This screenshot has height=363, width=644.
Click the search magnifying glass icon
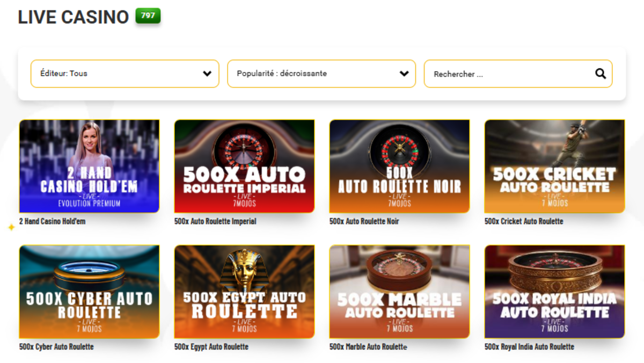point(601,74)
